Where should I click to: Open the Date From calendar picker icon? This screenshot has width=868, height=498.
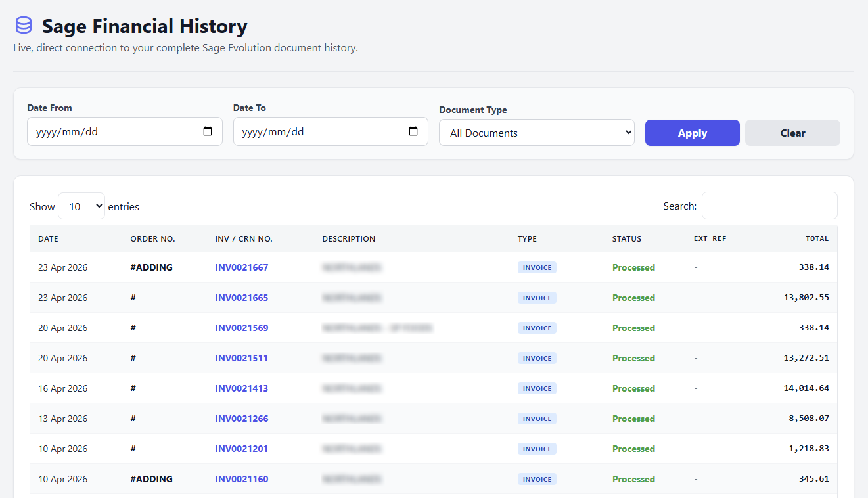tap(208, 131)
